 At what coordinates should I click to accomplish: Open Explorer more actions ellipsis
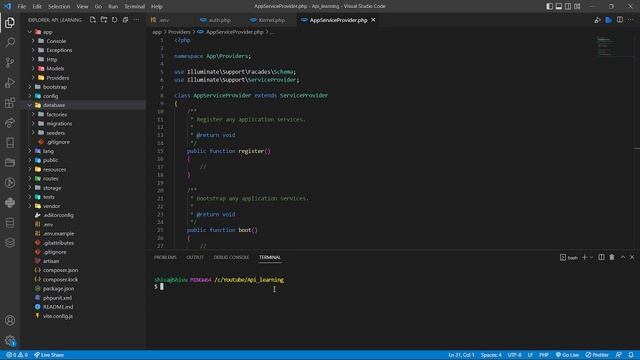point(136,20)
